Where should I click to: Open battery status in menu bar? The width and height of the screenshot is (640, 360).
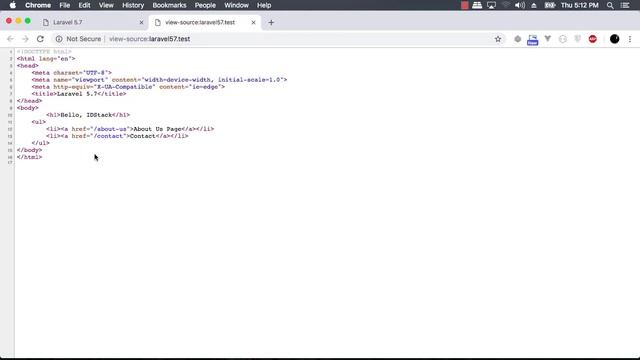[550, 5]
